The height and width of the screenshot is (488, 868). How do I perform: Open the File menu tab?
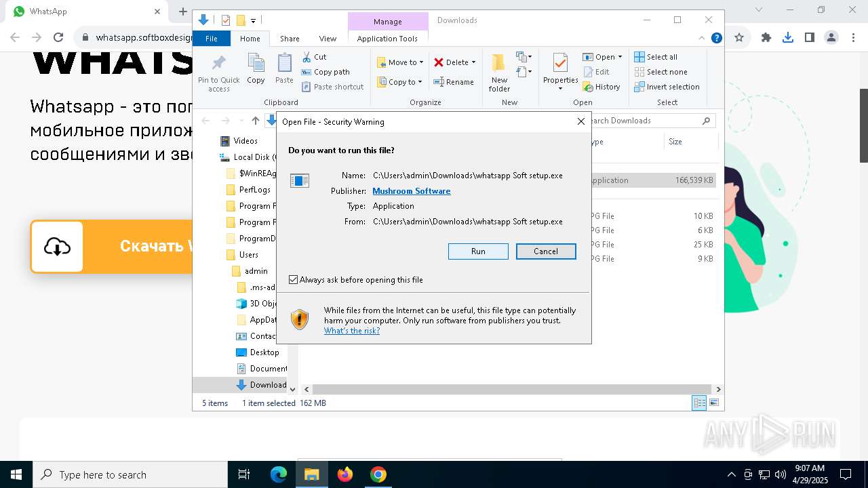click(x=212, y=39)
